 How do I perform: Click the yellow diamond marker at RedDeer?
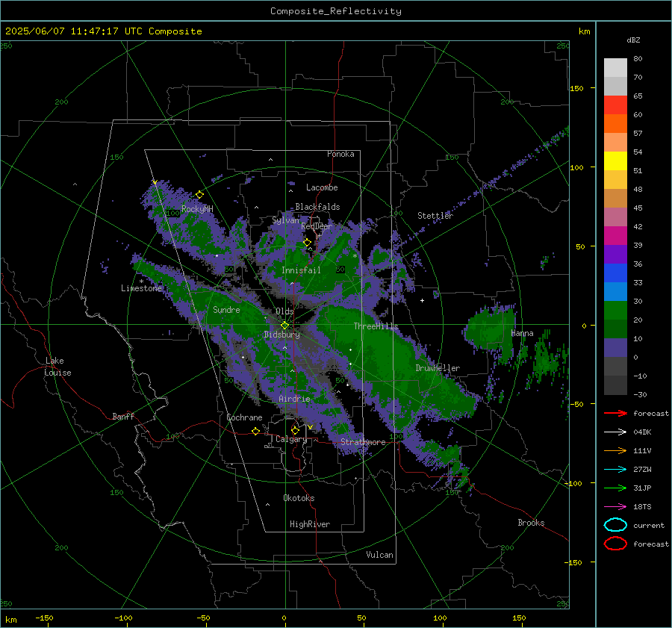(308, 243)
